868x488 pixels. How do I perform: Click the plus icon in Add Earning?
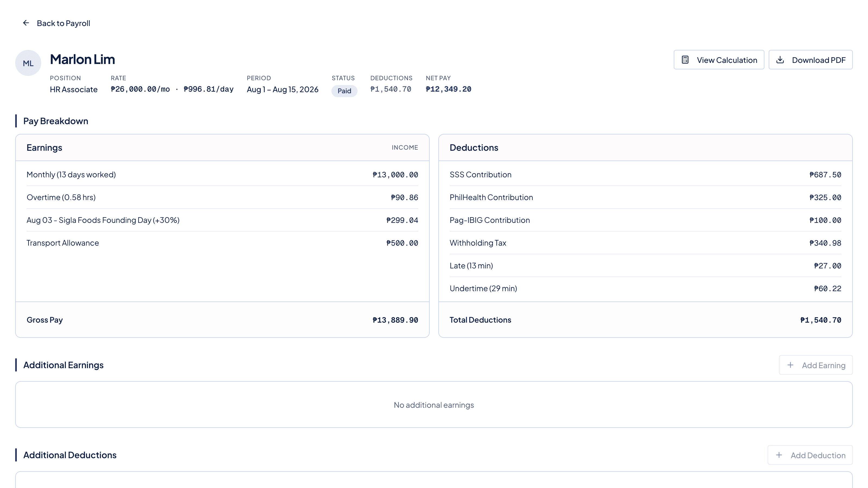coord(790,365)
